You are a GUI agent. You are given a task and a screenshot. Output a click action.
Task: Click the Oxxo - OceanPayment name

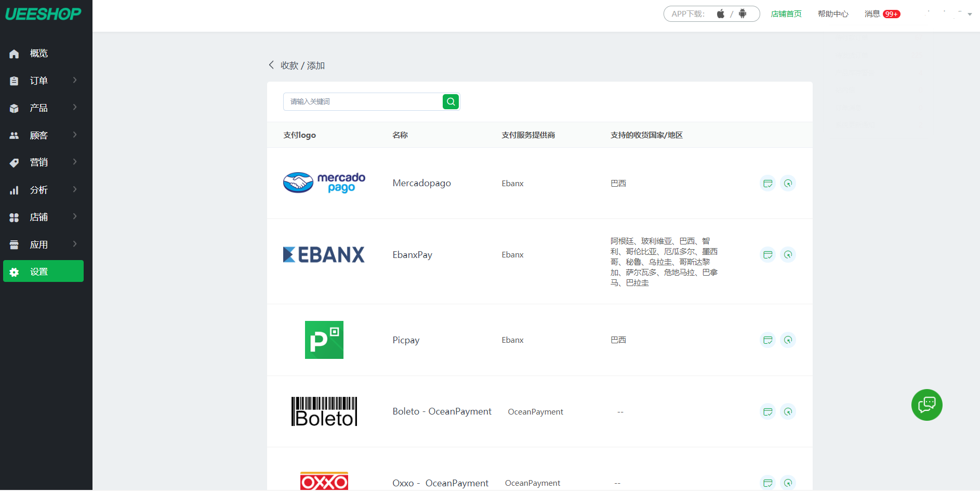point(440,483)
